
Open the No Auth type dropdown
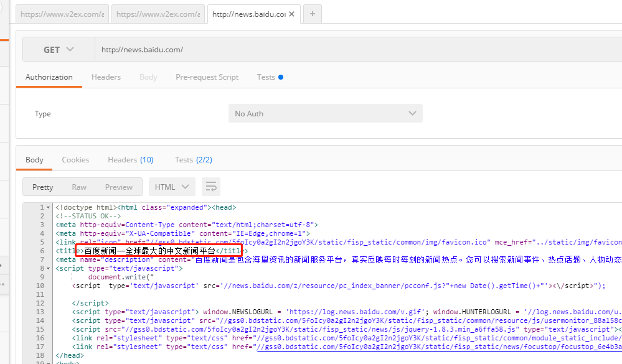coord(325,113)
